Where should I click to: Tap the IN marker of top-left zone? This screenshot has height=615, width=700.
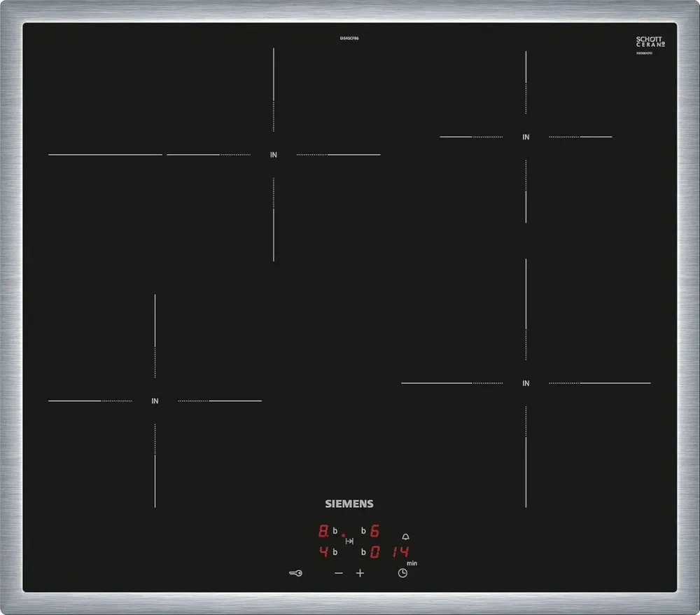tap(273, 155)
